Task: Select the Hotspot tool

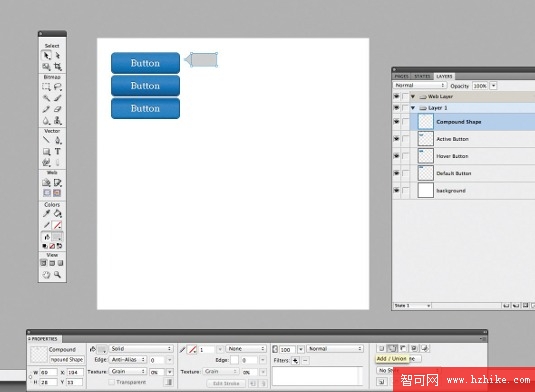Action: tap(46, 183)
